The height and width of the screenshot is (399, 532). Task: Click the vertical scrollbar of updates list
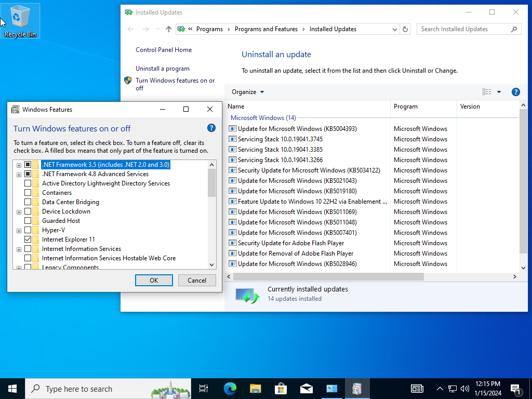(523, 181)
